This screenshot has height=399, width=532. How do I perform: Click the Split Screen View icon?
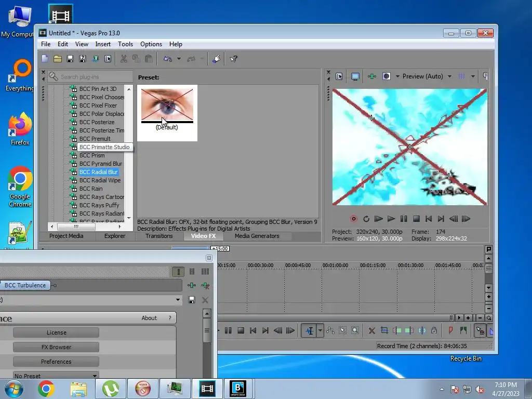coord(386,76)
